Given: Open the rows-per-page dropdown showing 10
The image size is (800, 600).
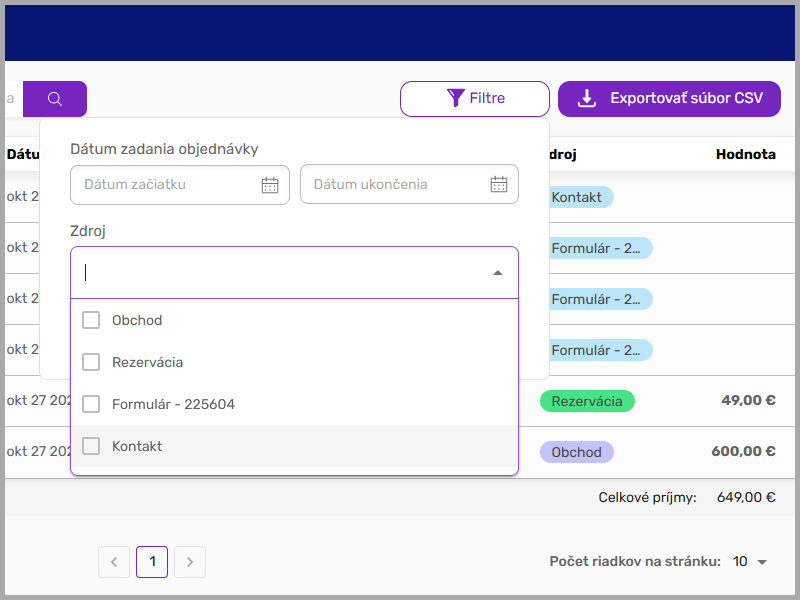Looking at the screenshot, I should click(x=746, y=561).
